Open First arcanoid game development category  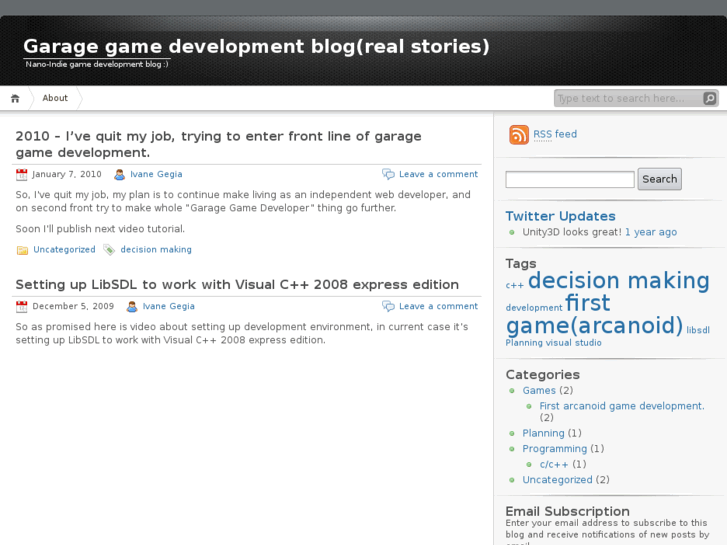tap(622, 406)
